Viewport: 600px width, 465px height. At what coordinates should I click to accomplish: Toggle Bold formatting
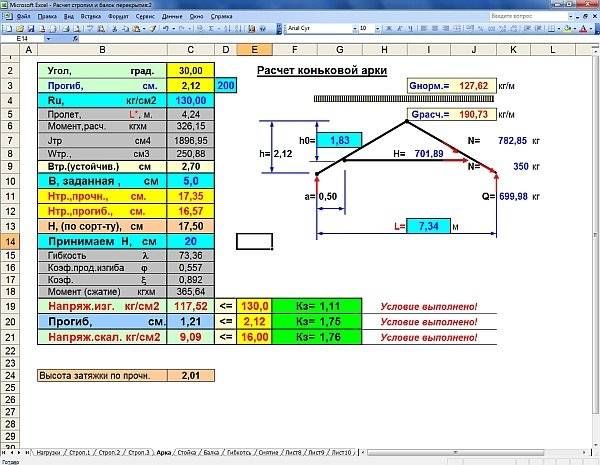(x=388, y=29)
